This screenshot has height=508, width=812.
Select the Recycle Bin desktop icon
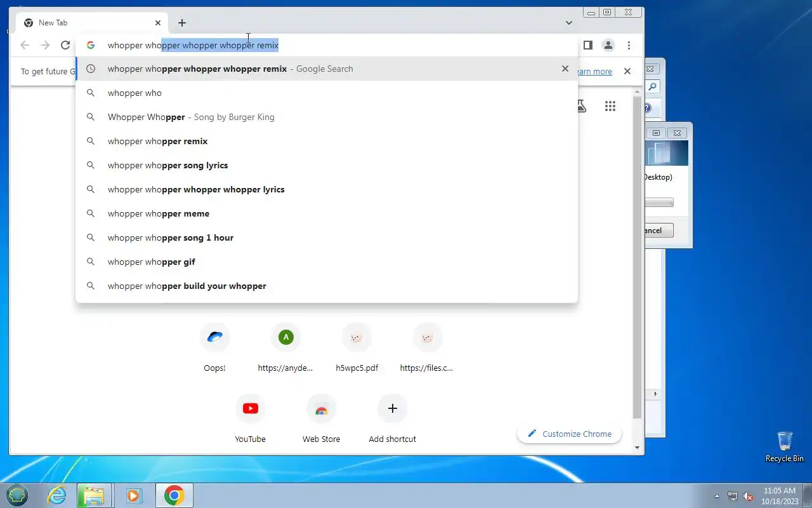(x=785, y=446)
